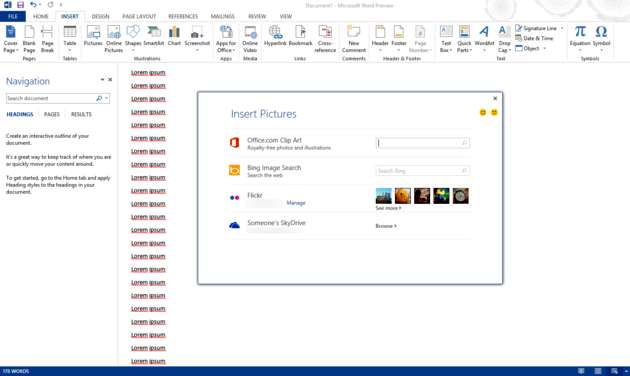
Task: Select the first Flickr building thumbnail
Action: [x=383, y=196]
